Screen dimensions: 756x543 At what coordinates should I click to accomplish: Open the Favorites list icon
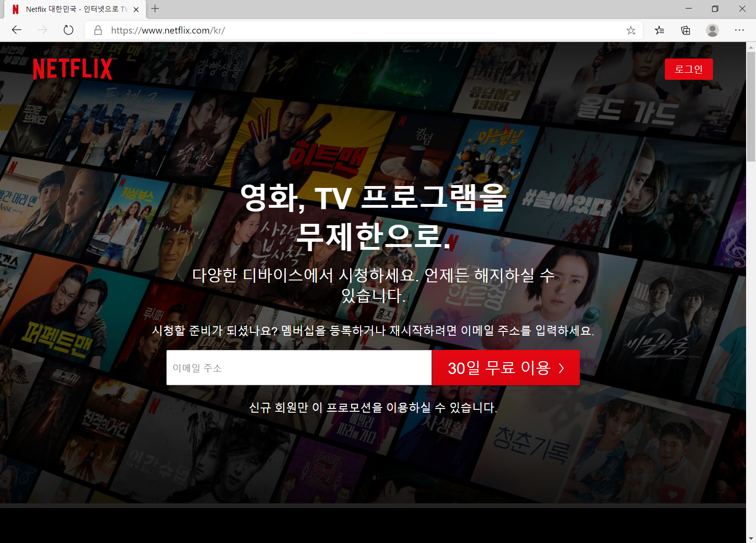pos(659,30)
